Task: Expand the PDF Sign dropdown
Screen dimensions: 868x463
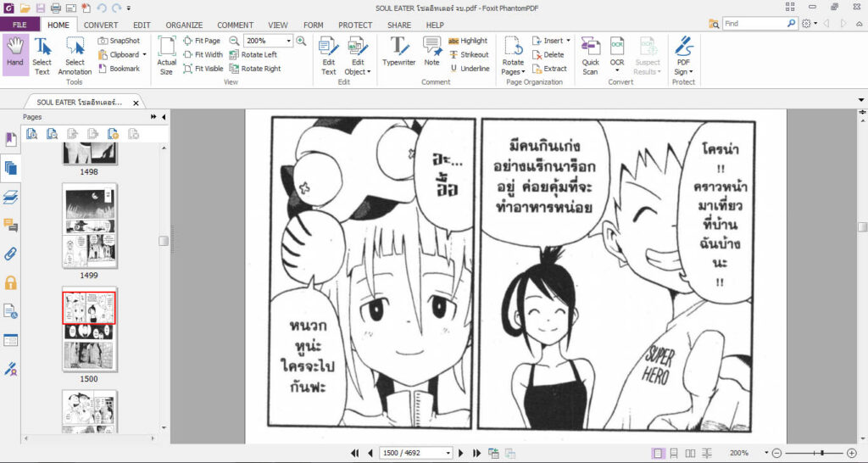Action: [x=690, y=72]
